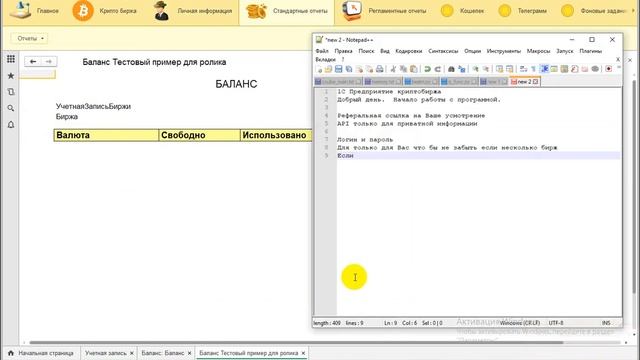
Task: Open the Кодировки menu
Action: 409,51
